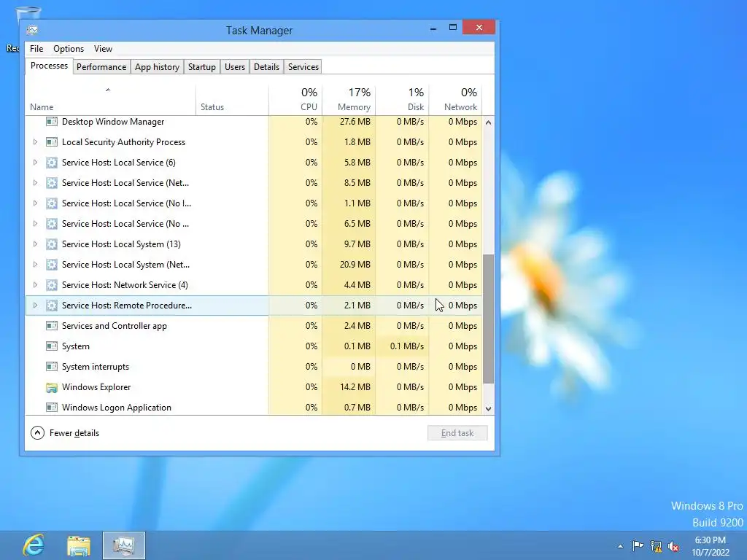The image size is (747, 560).
Task: Click the Windows Logon Application icon
Action: tap(52, 408)
